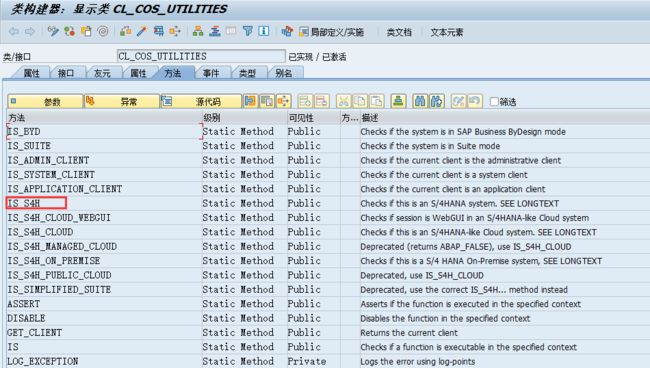Switch to the 友元 friends tab
The image size is (650, 368).
(102, 73)
